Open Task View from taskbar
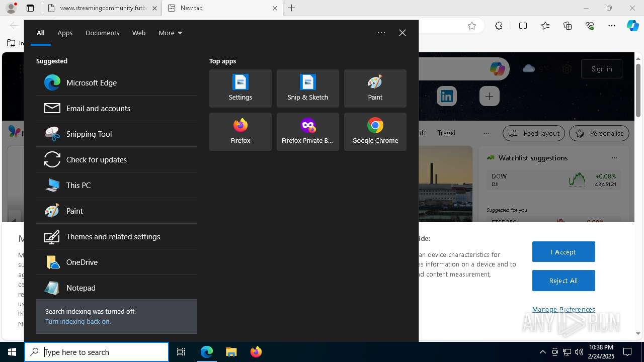Viewport: 644px width, 362px height. tap(181, 352)
